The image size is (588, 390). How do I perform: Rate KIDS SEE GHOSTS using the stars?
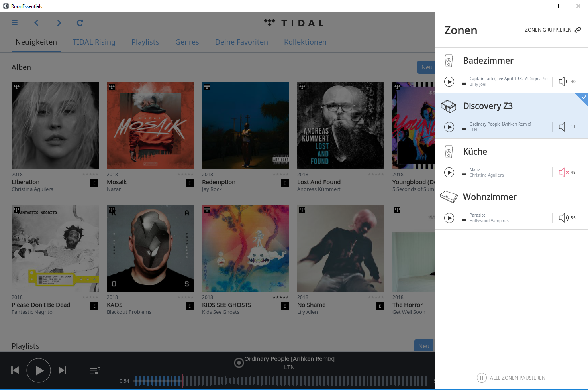point(280,297)
